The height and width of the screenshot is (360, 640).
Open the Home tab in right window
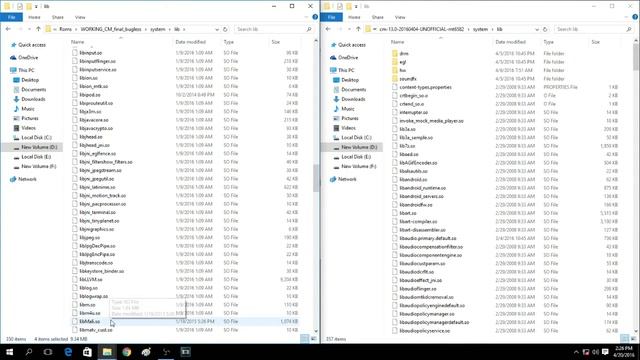coord(354,17)
